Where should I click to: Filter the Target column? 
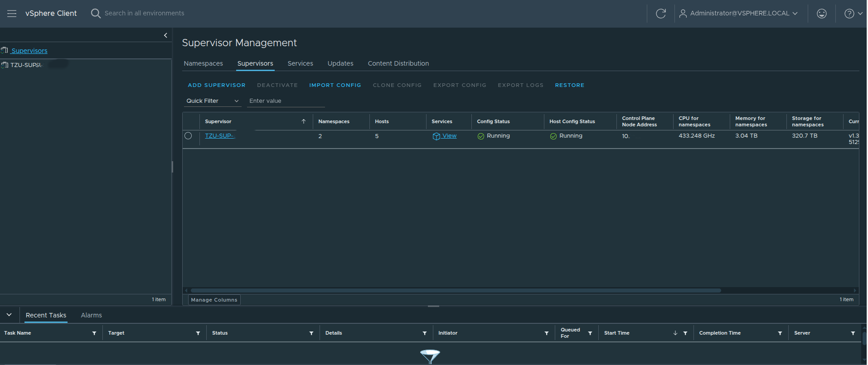coord(198,333)
